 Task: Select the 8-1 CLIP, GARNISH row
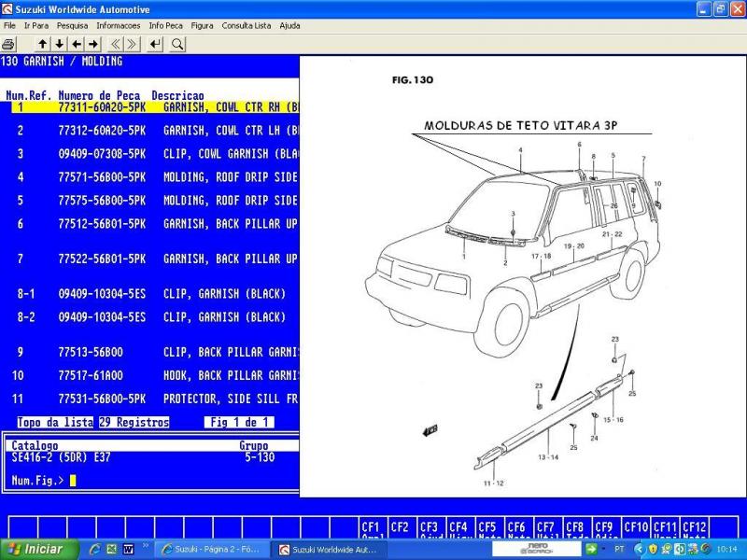155,294
